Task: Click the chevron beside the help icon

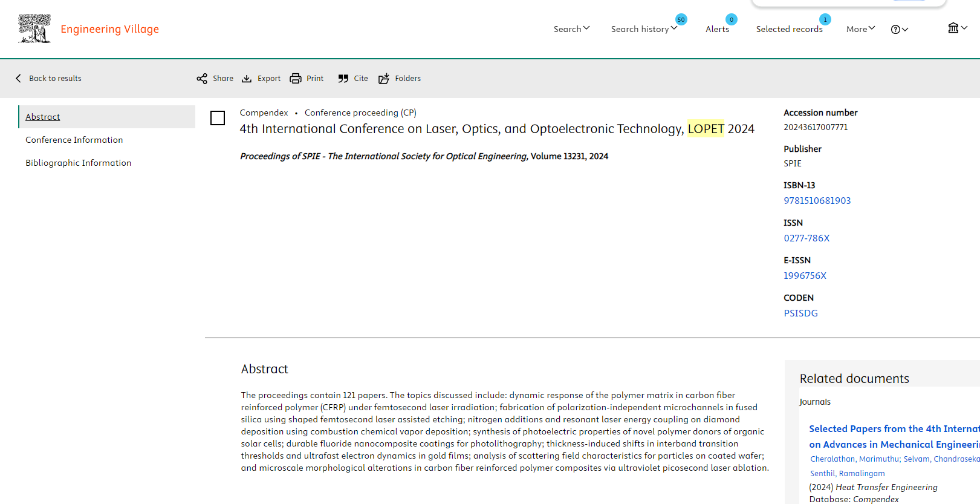Action: pyautogui.click(x=905, y=29)
